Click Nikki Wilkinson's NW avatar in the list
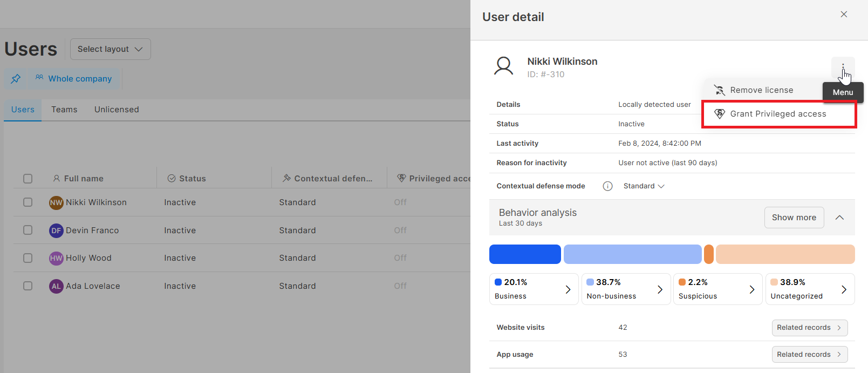 click(56, 202)
